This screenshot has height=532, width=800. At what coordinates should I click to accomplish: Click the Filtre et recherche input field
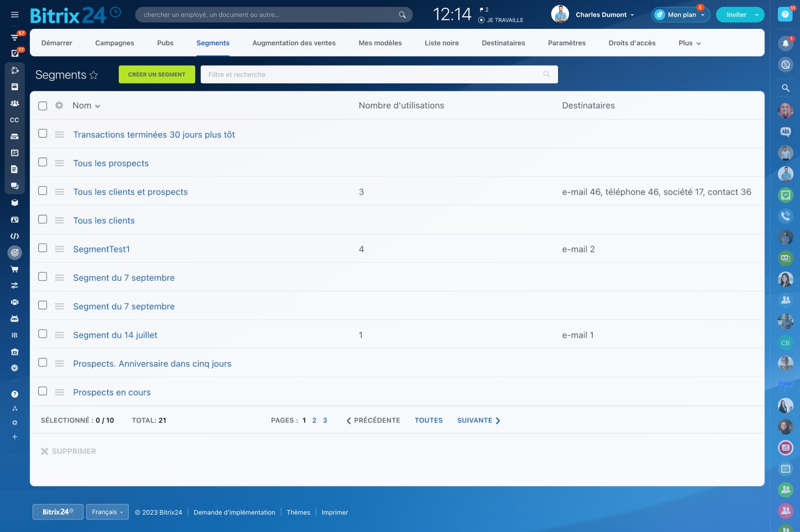[373, 75]
